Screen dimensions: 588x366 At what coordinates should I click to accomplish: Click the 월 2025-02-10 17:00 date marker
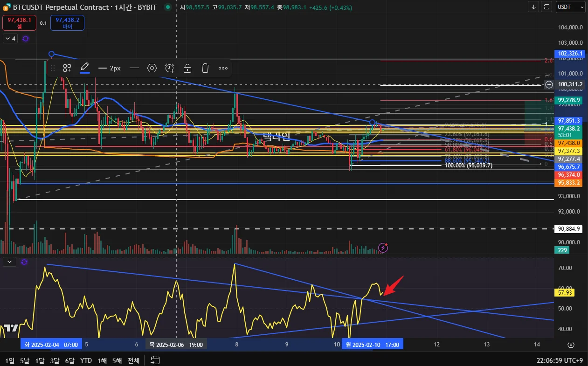coord(373,344)
